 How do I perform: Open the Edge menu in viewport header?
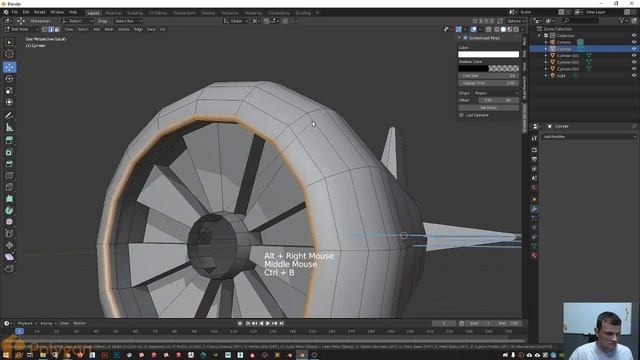(x=138, y=29)
